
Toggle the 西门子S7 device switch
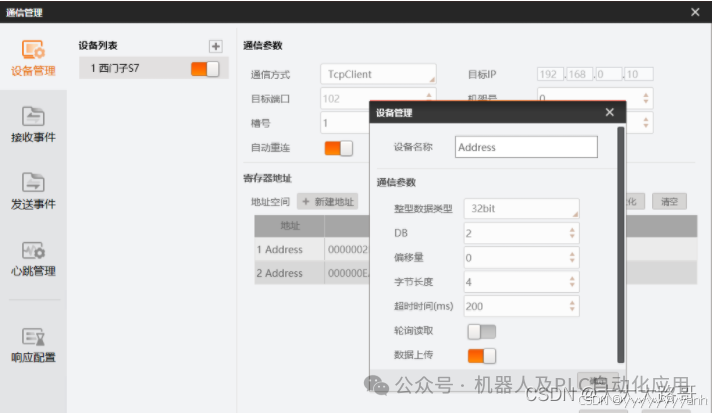[205, 69]
